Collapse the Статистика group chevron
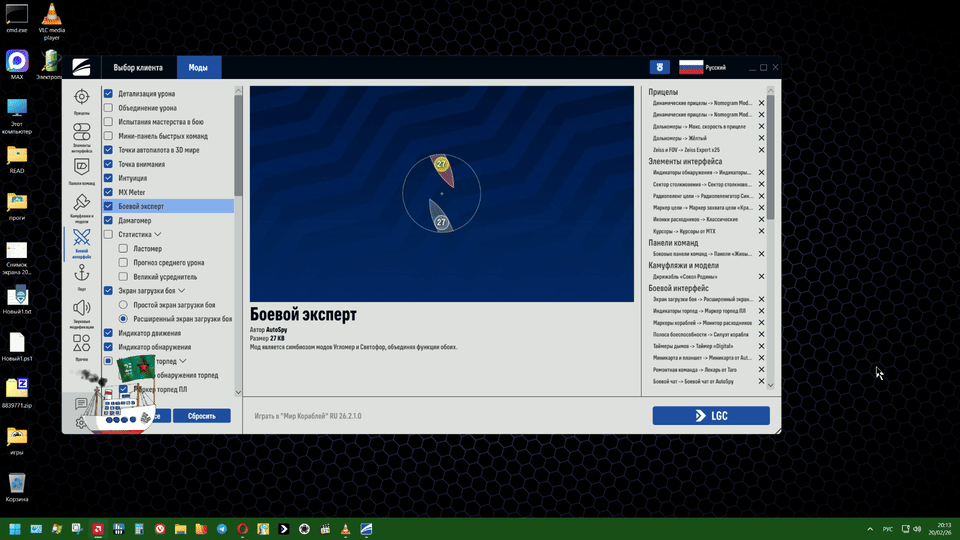The width and height of the screenshot is (960, 540). pyautogui.click(x=158, y=234)
